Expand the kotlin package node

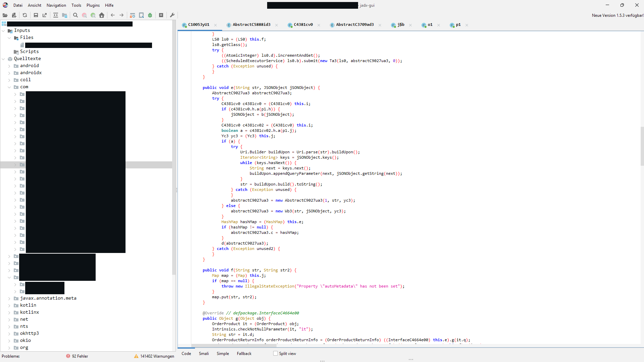click(9, 305)
